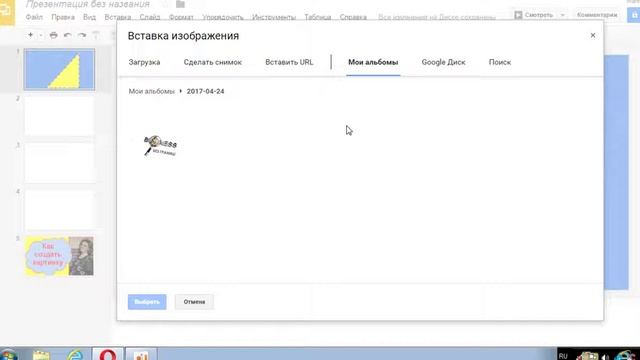Screen dimensions: 640x360
Task: Click the redo icon
Action: tap(82, 35)
